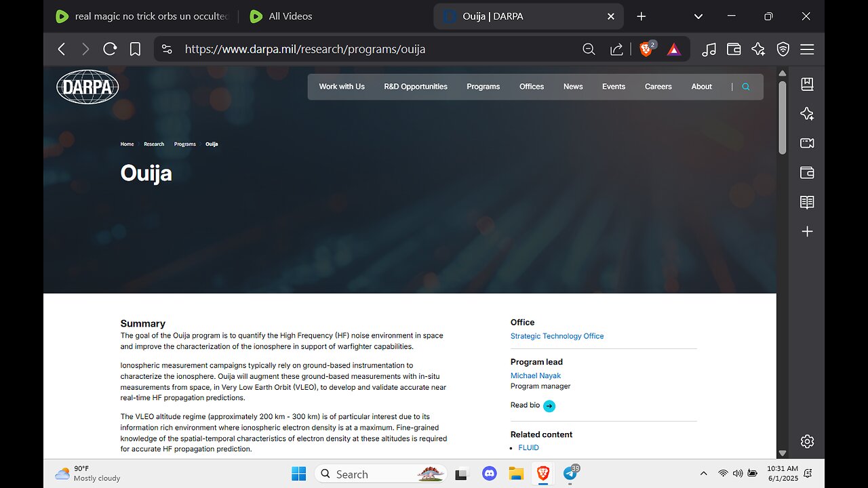This screenshot has height=488, width=868.
Task: Reload the DARPA page
Action: click(x=110, y=49)
